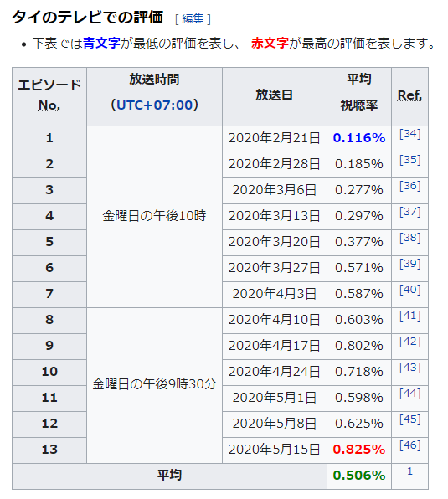Open reference 43 citation
The height and width of the screenshot is (499, 448).
(x=409, y=368)
